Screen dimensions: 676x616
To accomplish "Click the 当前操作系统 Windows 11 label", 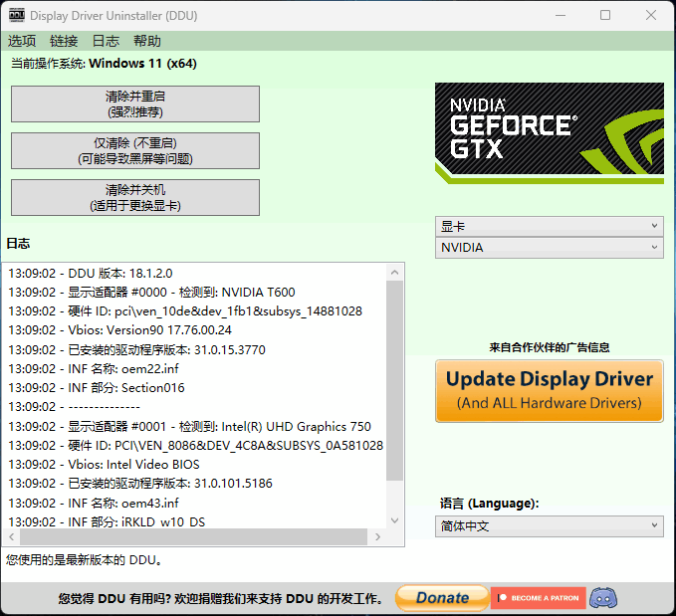I will click(104, 64).
